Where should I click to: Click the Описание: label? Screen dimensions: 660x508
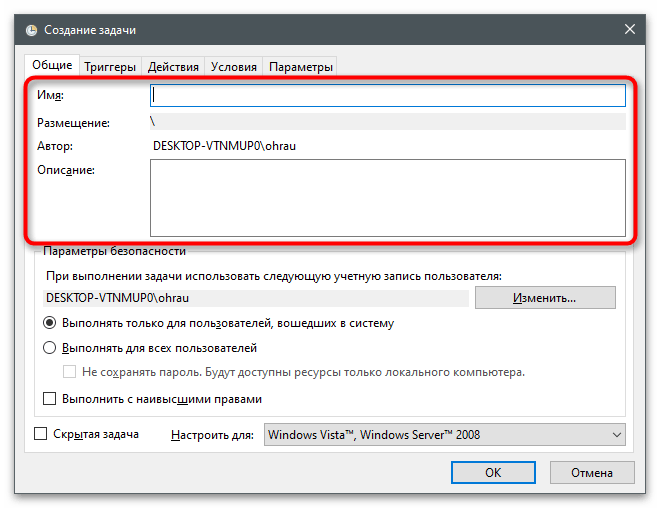66,170
